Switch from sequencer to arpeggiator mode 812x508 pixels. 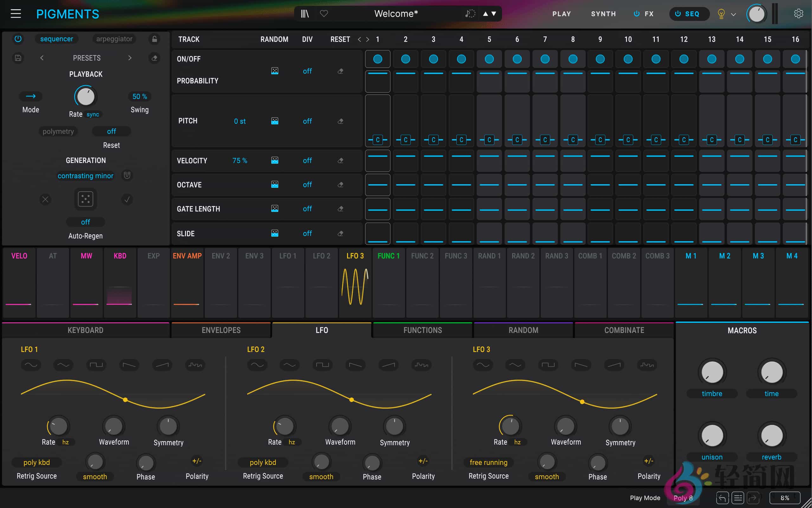click(113, 39)
